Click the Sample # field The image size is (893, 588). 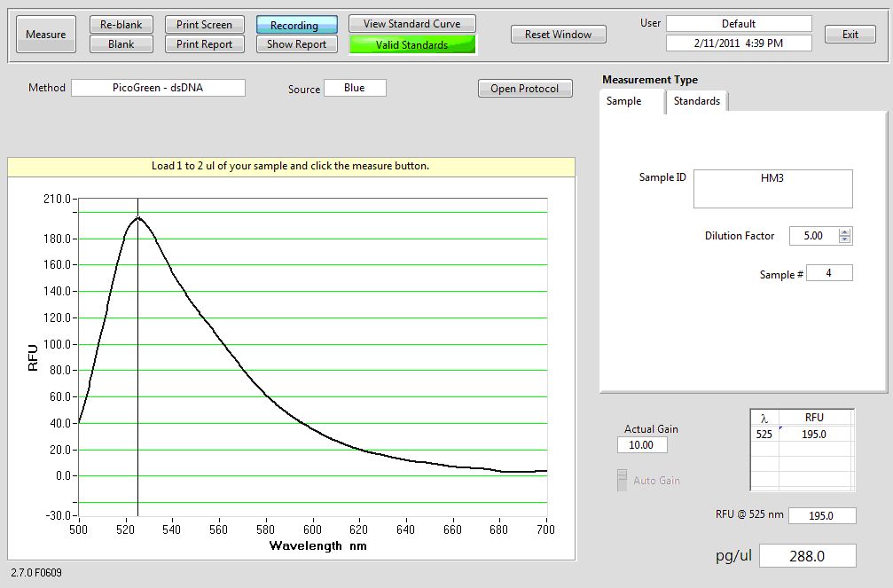(829, 273)
